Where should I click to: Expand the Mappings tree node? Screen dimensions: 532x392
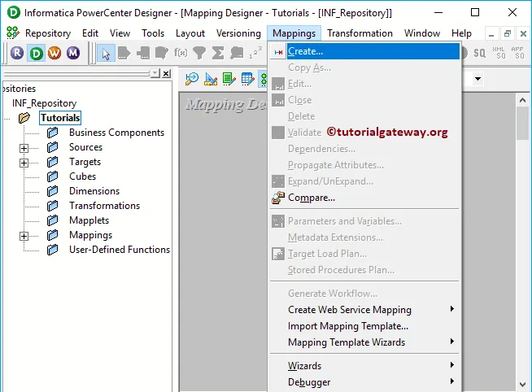[24, 236]
